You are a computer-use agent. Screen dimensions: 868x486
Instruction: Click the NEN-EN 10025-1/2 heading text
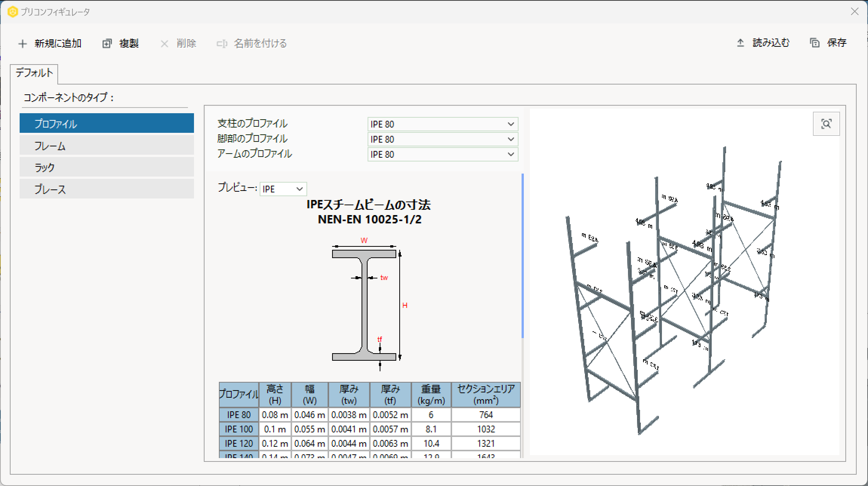(x=370, y=219)
